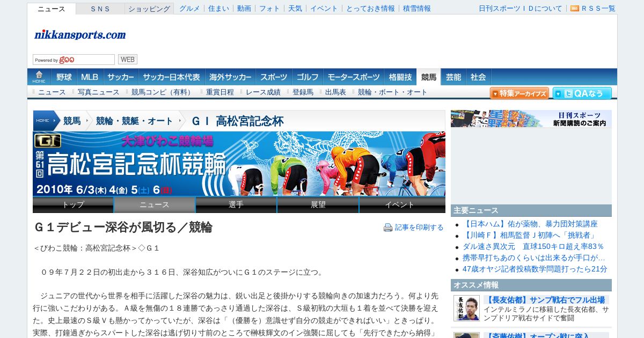Screen dimensions: 644x338
Task: Click the HOME icon in main navigation
Action: pos(39,77)
